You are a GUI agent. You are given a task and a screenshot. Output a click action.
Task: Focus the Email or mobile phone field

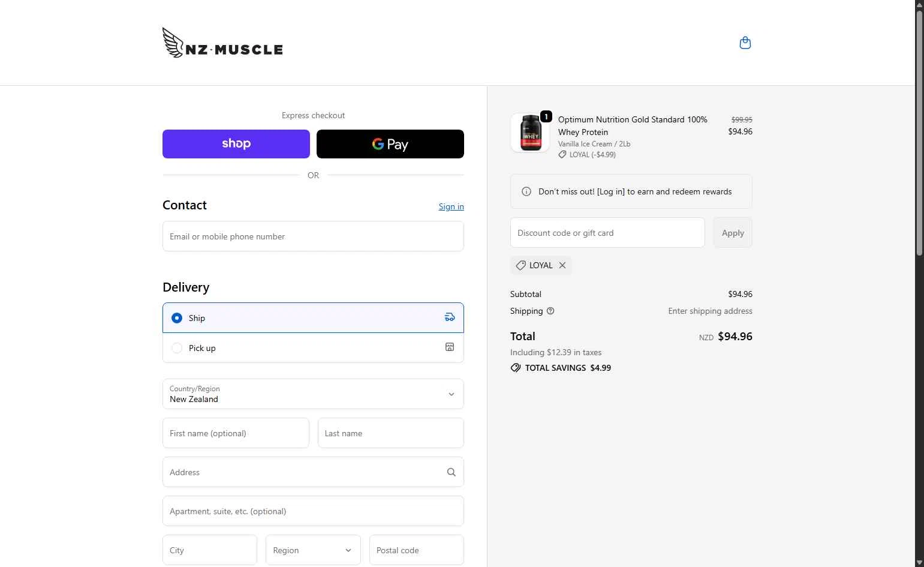(x=313, y=236)
